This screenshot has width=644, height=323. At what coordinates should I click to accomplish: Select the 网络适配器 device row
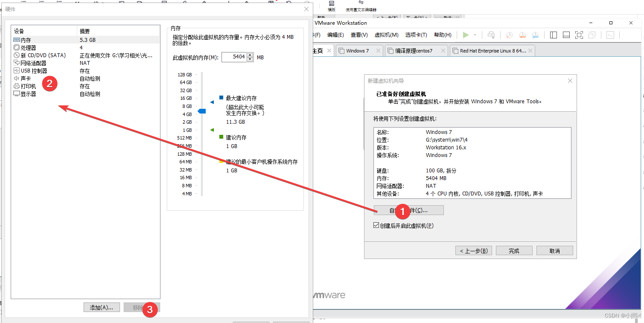85,63
